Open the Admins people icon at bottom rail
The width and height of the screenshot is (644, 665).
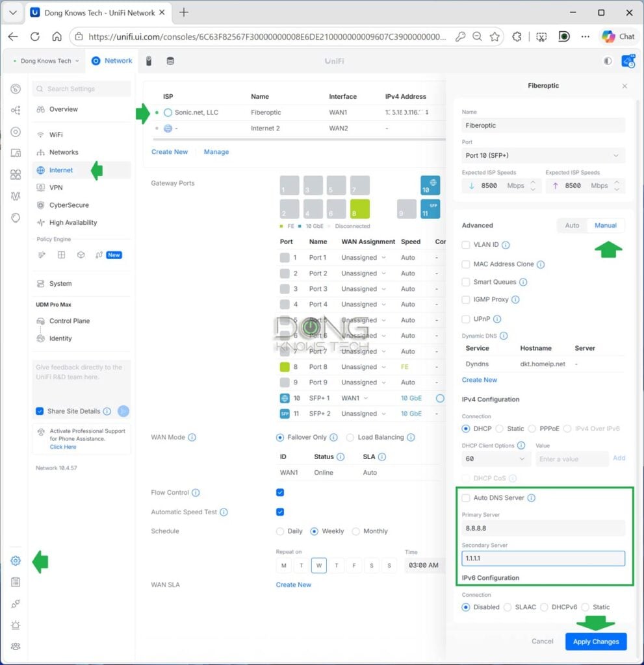(x=16, y=646)
